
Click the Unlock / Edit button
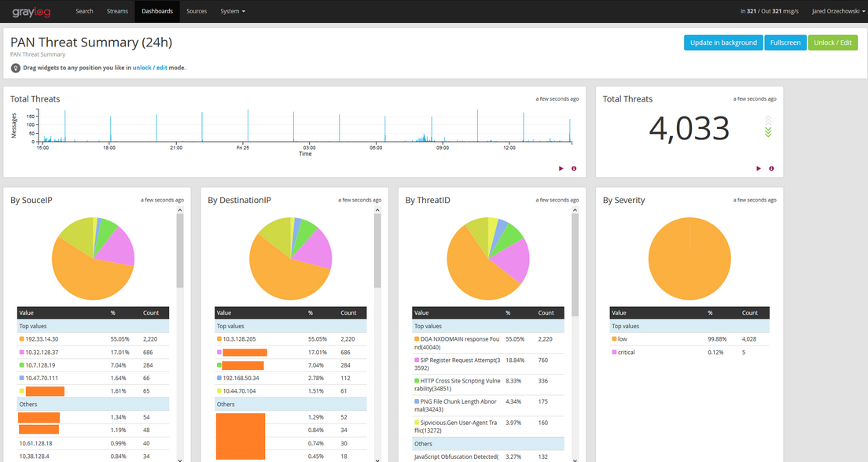click(x=833, y=43)
